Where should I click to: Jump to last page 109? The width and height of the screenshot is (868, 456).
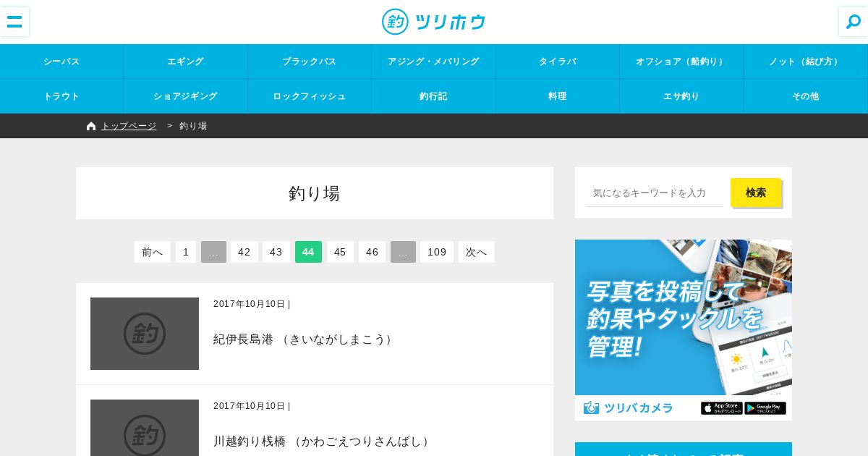437,252
